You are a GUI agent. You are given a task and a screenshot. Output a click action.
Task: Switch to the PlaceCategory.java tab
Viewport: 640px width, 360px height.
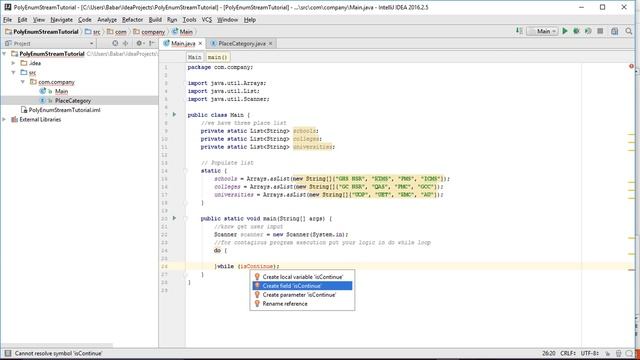point(242,43)
